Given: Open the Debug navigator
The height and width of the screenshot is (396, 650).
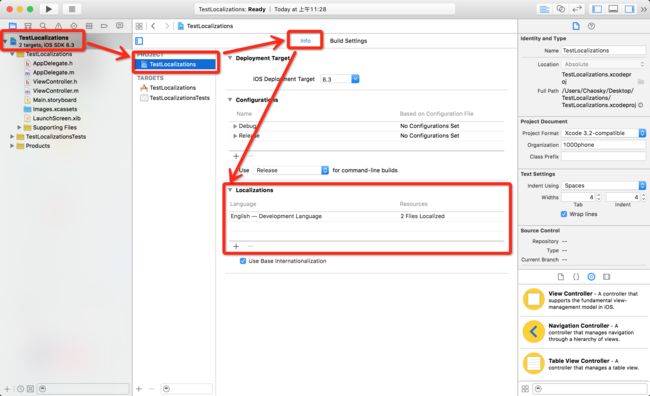Looking at the screenshot, I should coord(89,26).
